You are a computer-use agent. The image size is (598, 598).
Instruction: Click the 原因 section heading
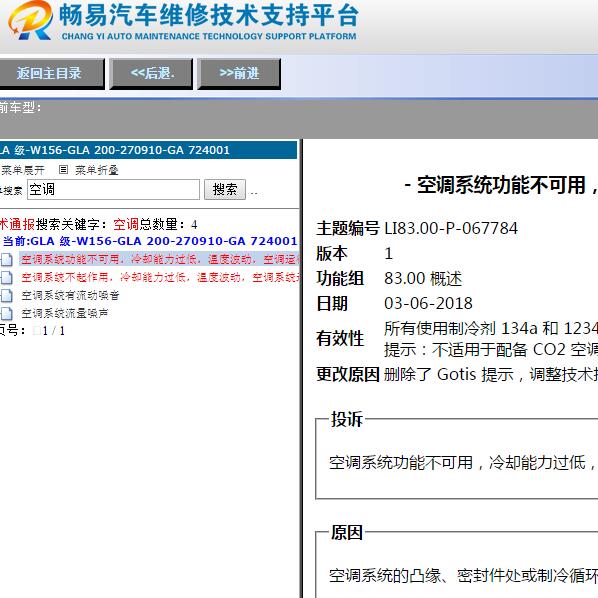[347, 532]
